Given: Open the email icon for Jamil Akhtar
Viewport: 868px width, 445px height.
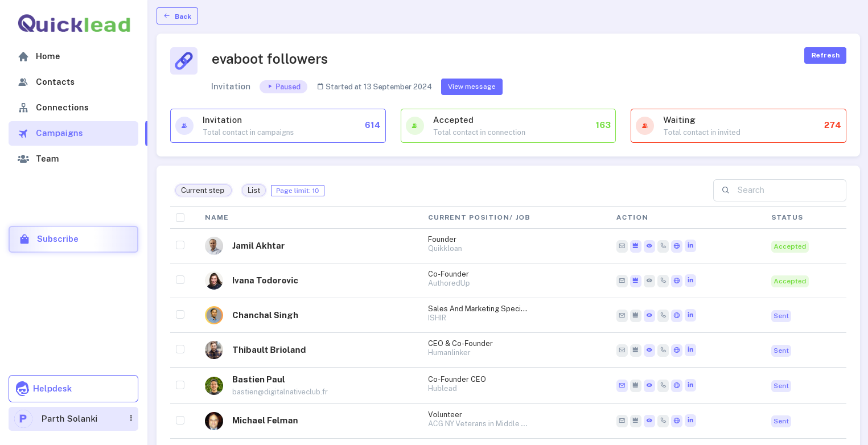Looking at the screenshot, I should click(622, 246).
